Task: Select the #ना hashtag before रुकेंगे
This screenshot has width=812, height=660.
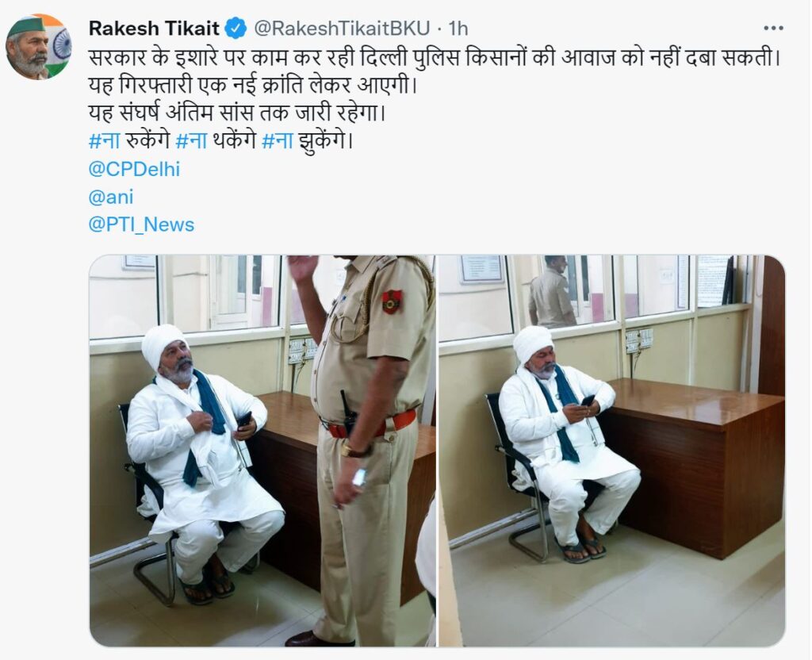Action: [104, 141]
